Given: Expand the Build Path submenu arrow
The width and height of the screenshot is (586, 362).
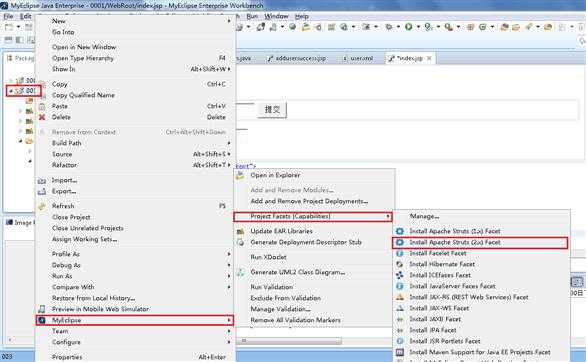Looking at the screenshot, I should (229, 143).
